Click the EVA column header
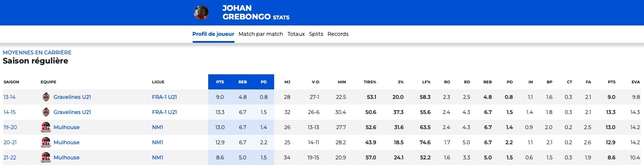Image resolution: width=644 pixels, height=165 pixels. pyautogui.click(x=636, y=82)
